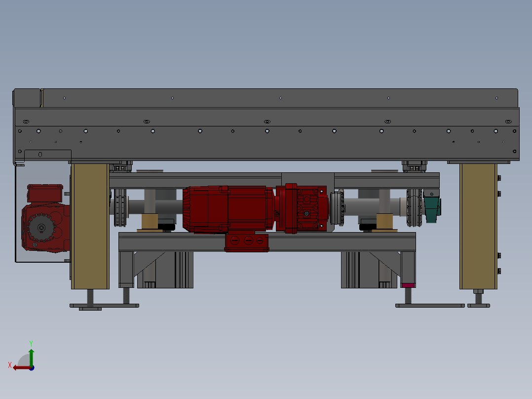This screenshot has height=399, width=532.
Task: Click the blue Z axis dot of the triad
Action: coord(32,368)
